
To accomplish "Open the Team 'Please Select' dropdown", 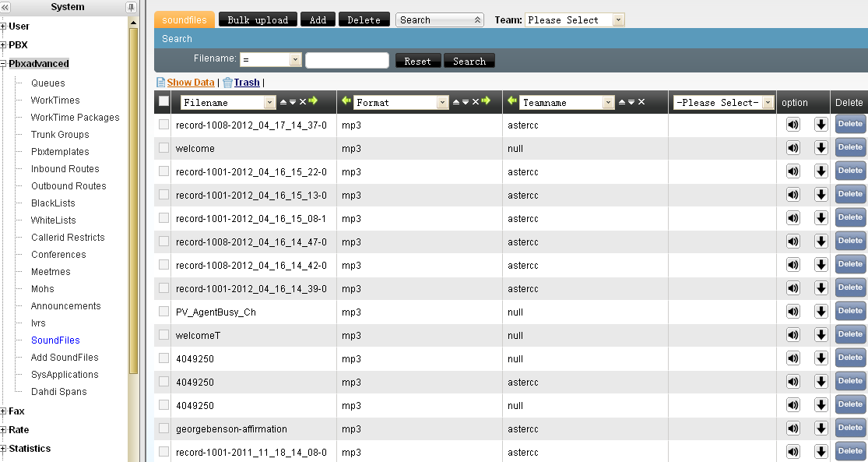I will click(x=575, y=20).
